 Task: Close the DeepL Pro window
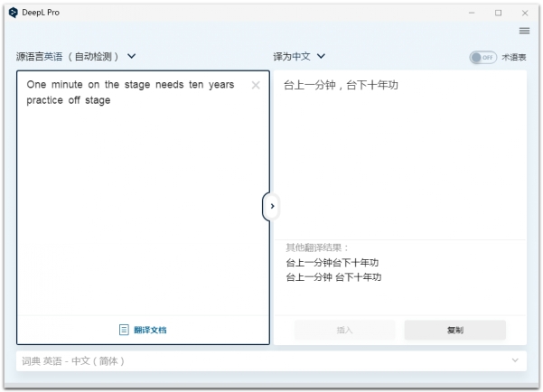coord(523,13)
